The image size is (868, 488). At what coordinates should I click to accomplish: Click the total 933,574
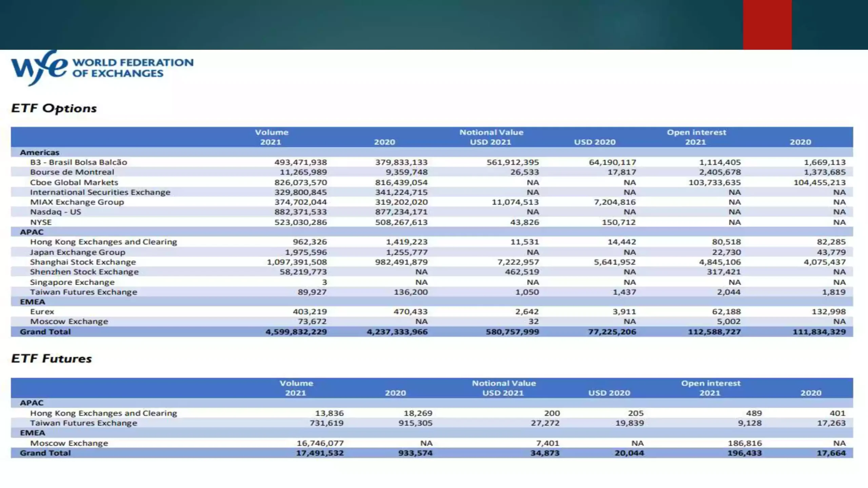(416, 453)
